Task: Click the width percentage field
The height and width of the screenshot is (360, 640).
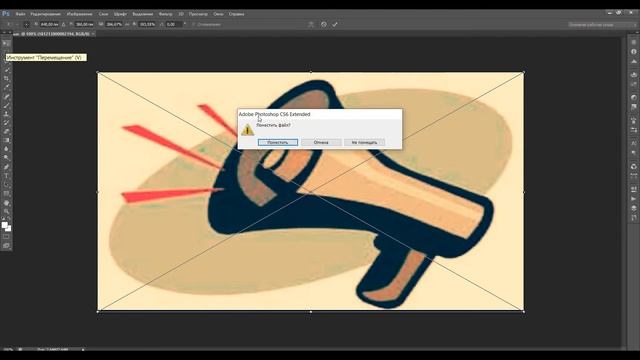Action: [114, 24]
